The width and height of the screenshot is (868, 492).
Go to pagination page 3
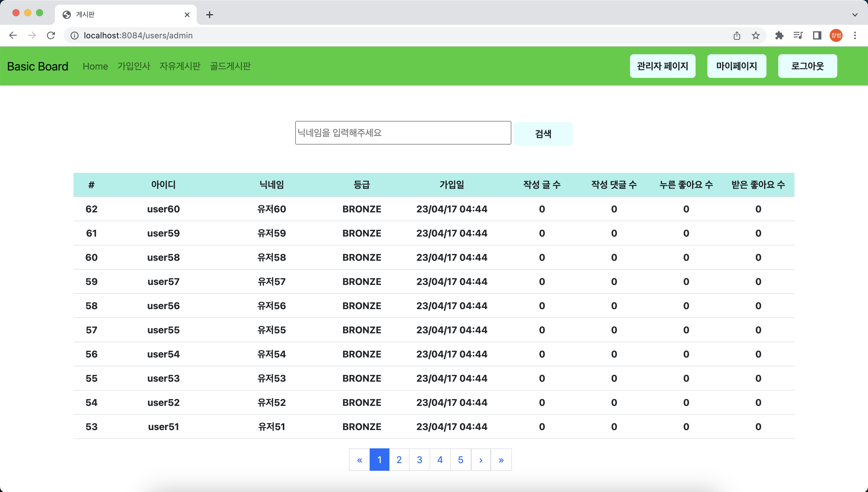point(419,460)
